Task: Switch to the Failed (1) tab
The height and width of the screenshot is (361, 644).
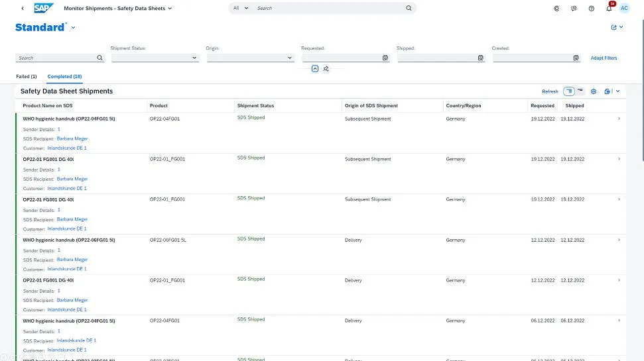Action: tap(27, 77)
